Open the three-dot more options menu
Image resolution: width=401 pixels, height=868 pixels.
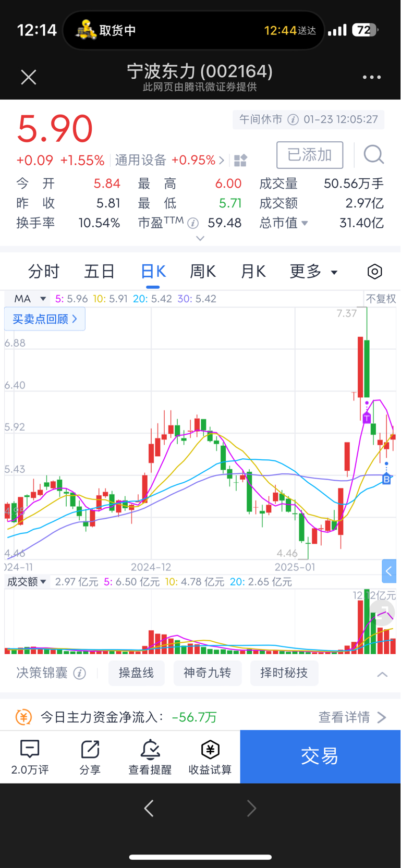(x=372, y=77)
